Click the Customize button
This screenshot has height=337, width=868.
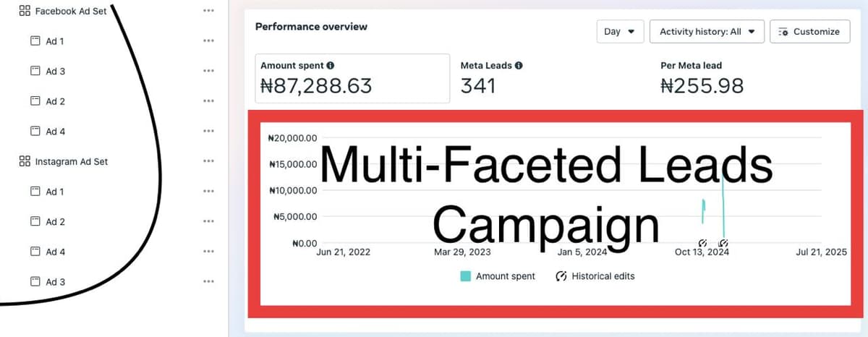(809, 32)
